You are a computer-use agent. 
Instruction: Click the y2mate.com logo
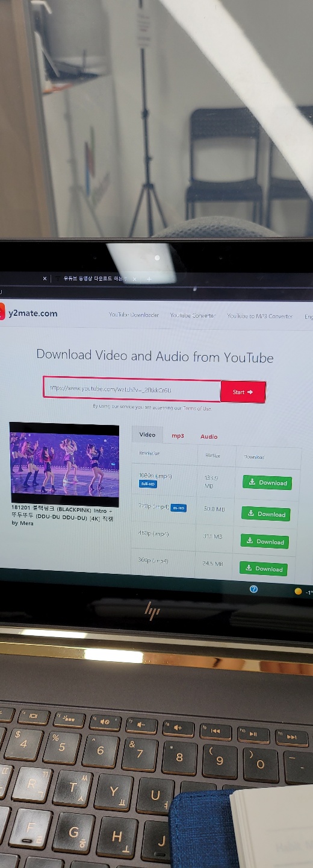point(29,313)
